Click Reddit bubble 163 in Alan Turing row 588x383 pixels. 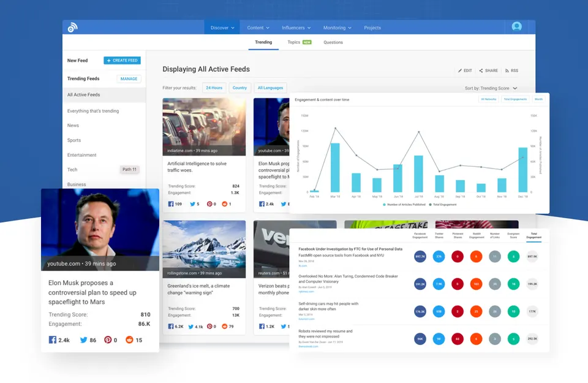(x=477, y=284)
